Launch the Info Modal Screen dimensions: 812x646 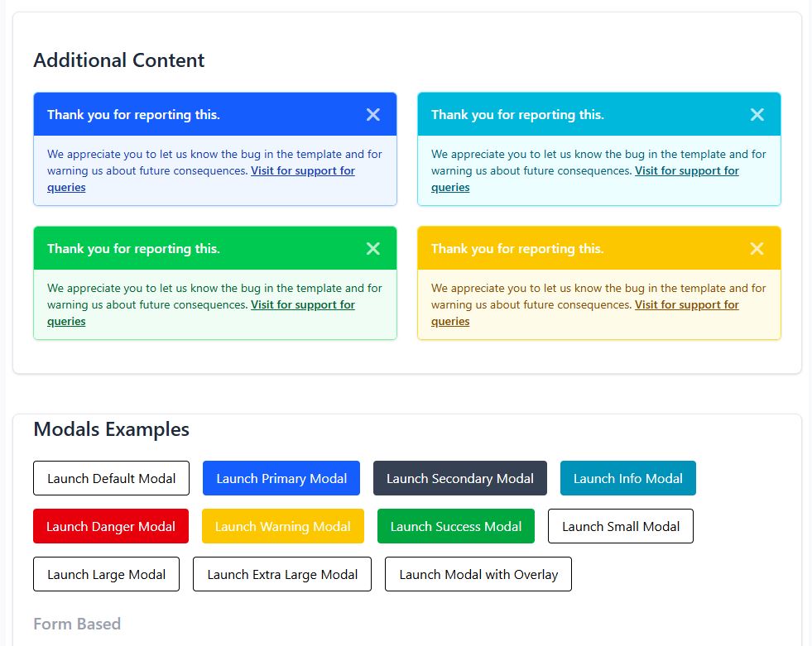click(627, 478)
